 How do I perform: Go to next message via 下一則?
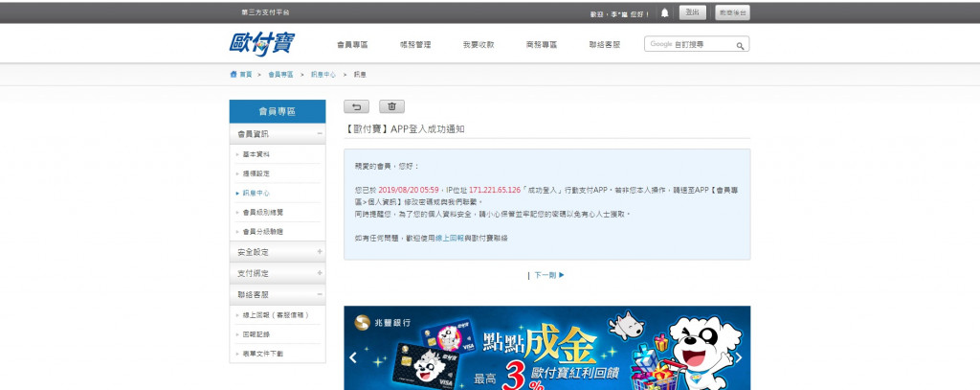pos(549,275)
